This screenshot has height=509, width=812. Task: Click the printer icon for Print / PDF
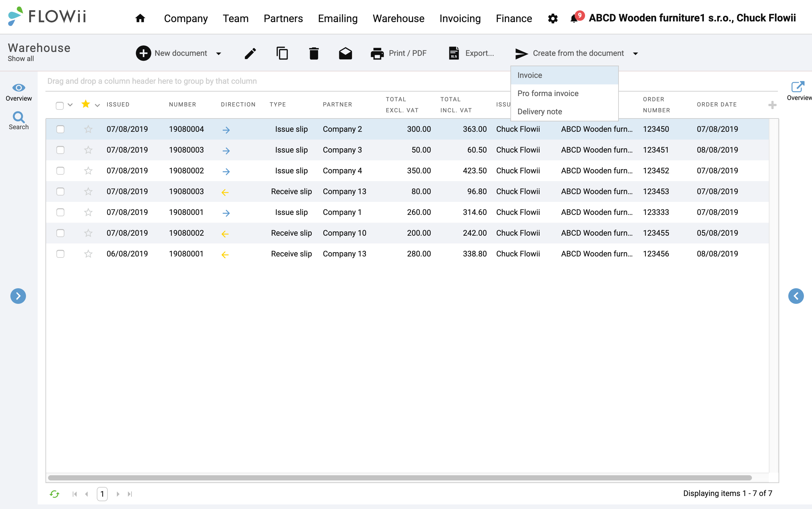click(x=377, y=53)
